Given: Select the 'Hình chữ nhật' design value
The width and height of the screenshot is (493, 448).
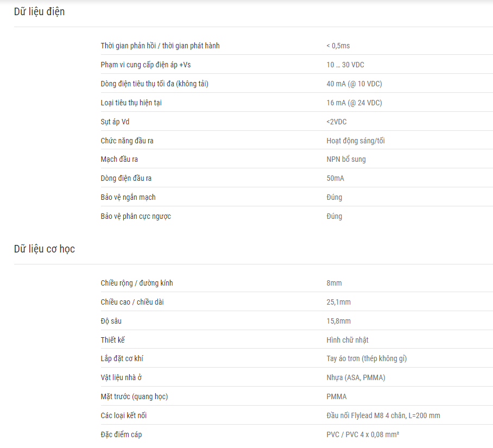Looking at the screenshot, I should (x=347, y=340).
